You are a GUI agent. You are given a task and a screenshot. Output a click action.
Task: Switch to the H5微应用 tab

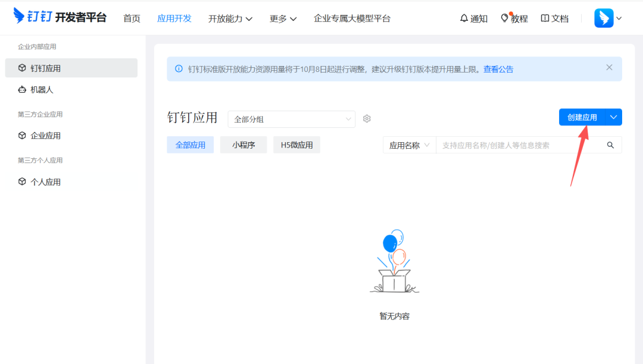(296, 145)
